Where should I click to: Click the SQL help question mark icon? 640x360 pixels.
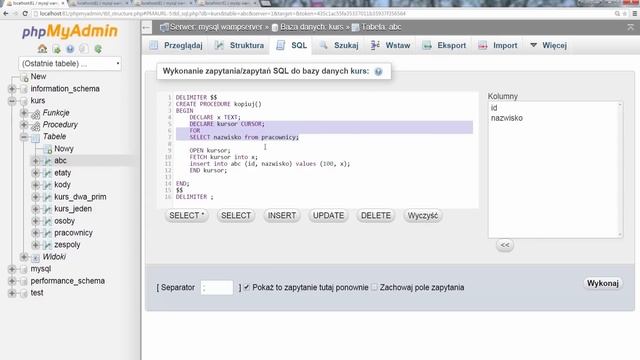point(378,71)
